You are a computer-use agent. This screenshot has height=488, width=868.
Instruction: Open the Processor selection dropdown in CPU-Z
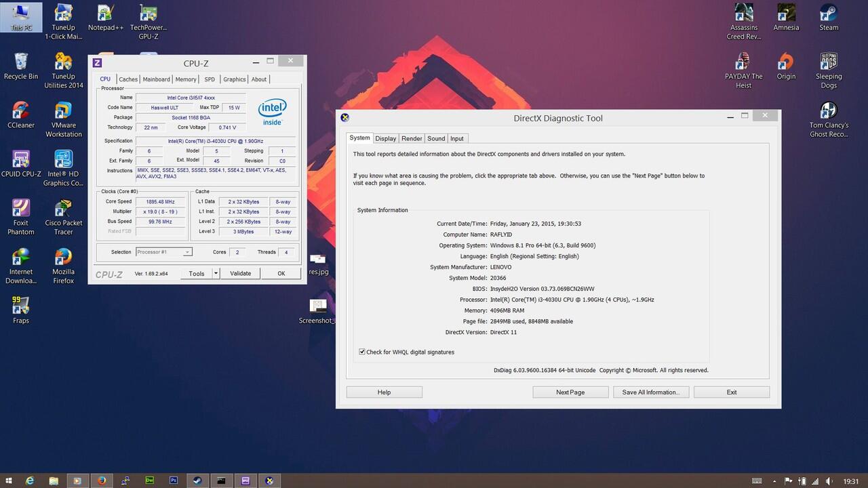[x=164, y=252]
